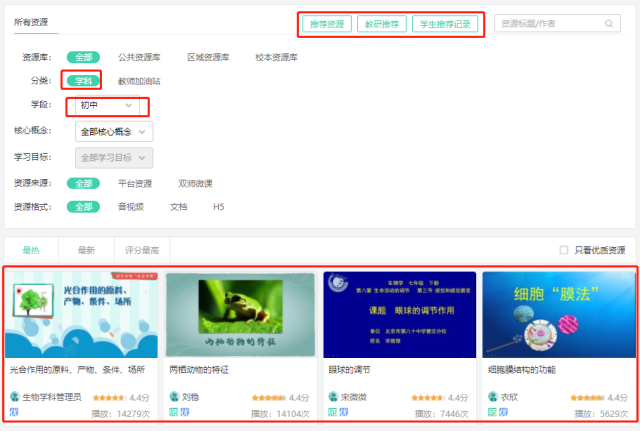This screenshot has width=640, height=431.
Task: Tick the 只看优质资源 checkbox
Action: click(x=564, y=250)
